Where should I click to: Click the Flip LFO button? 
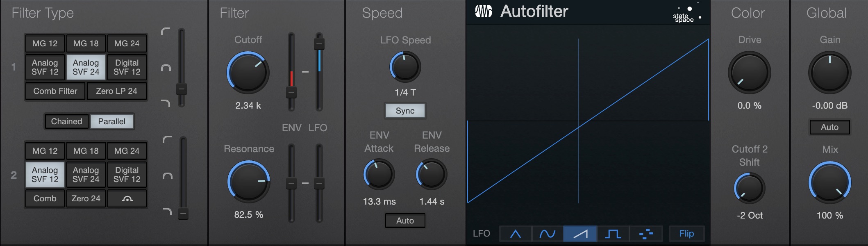[687, 234]
